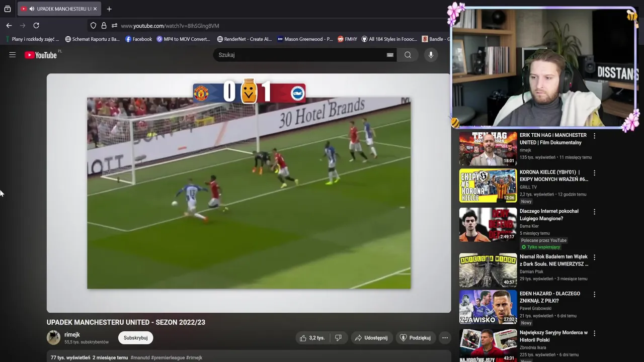Open options for Erik Ten Hag video
The height and width of the screenshot is (362, 644).
click(594, 136)
